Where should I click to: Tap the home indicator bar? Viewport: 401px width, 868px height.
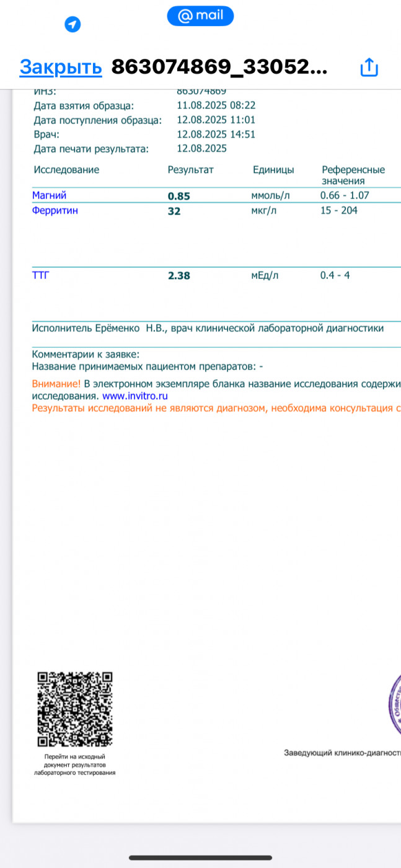point(200,857)
